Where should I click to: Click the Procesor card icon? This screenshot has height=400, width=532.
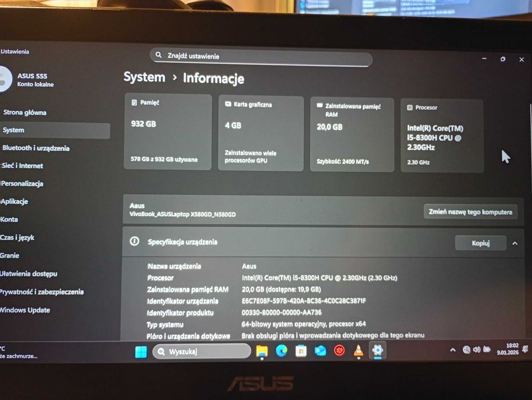click(410, 108)
